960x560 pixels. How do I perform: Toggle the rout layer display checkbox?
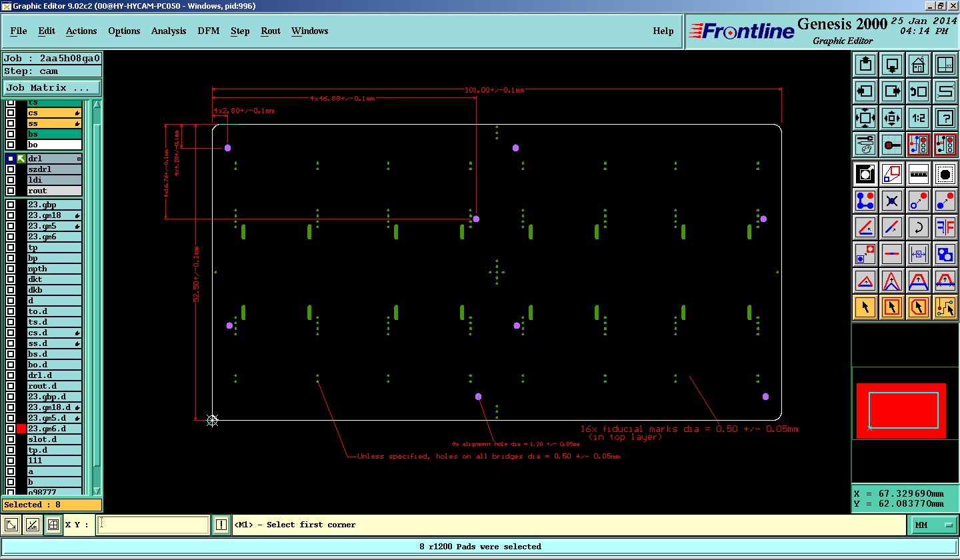pyautogui.click(x=11, y=191)
